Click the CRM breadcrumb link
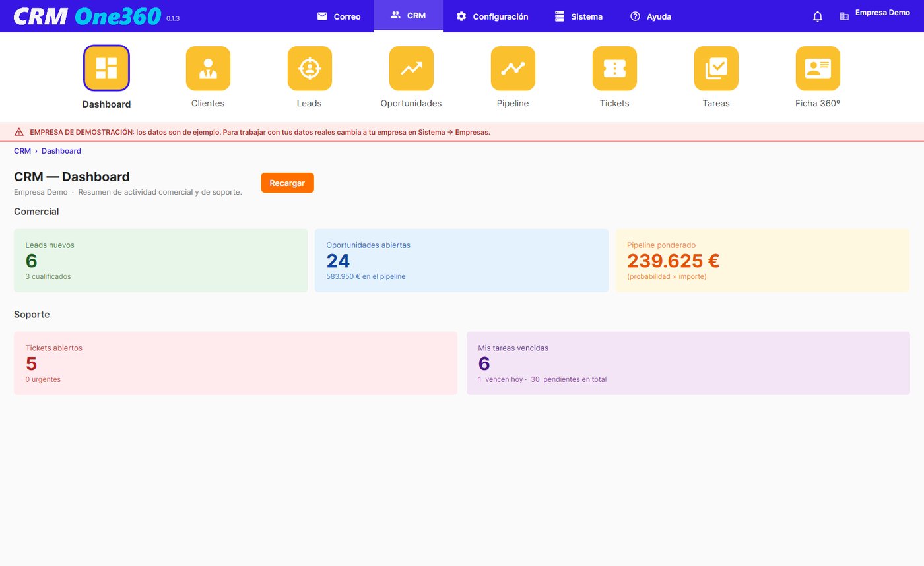 point(22,151)
